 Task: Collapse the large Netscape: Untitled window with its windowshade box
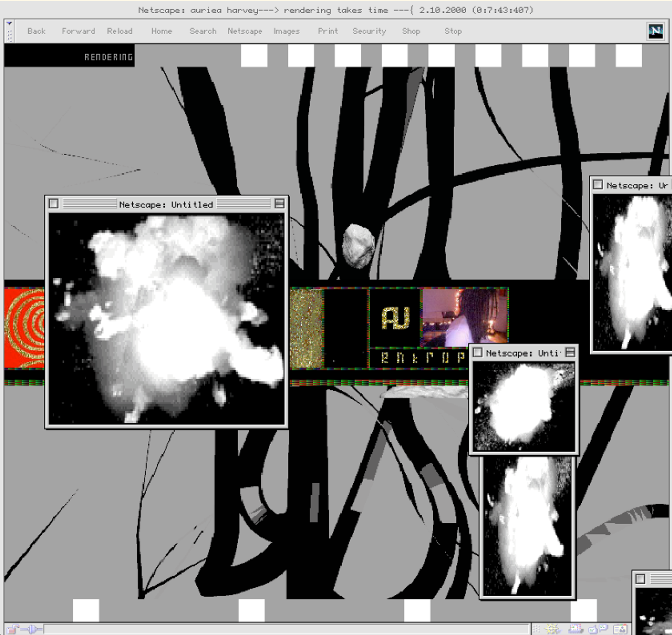[279, 203]
